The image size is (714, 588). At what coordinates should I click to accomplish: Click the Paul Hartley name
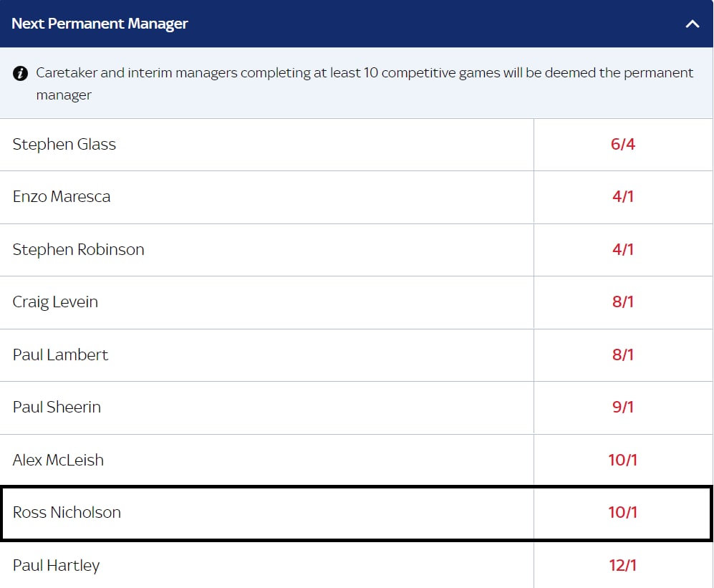pos(56,566)
